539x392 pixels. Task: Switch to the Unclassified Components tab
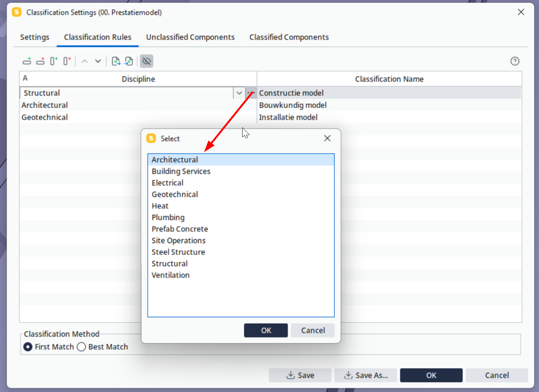190,37
